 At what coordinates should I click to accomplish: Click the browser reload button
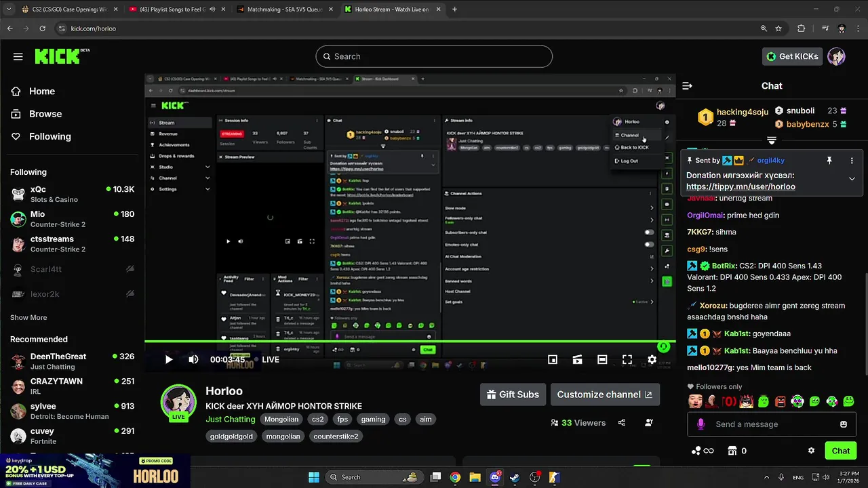tap(43, 28)
